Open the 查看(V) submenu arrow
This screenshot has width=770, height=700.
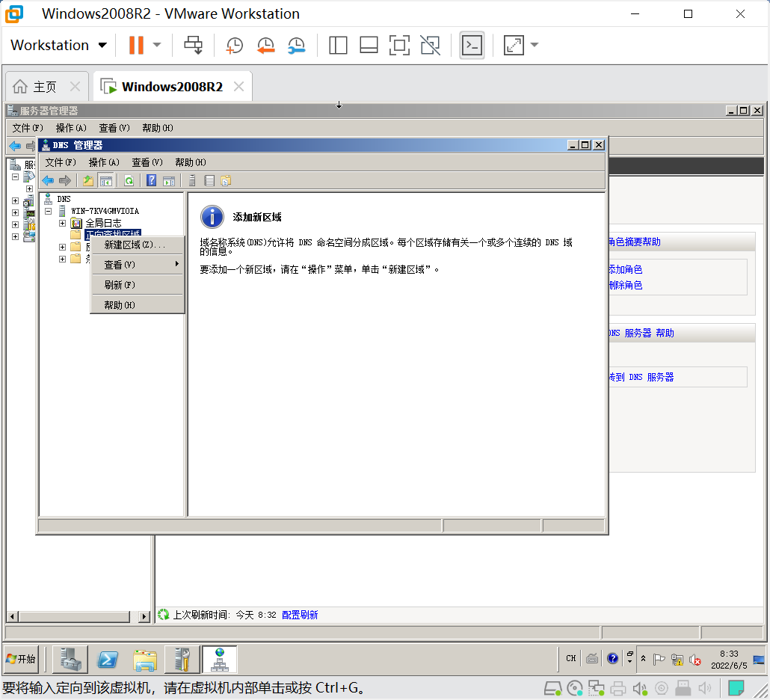[176, 264]
